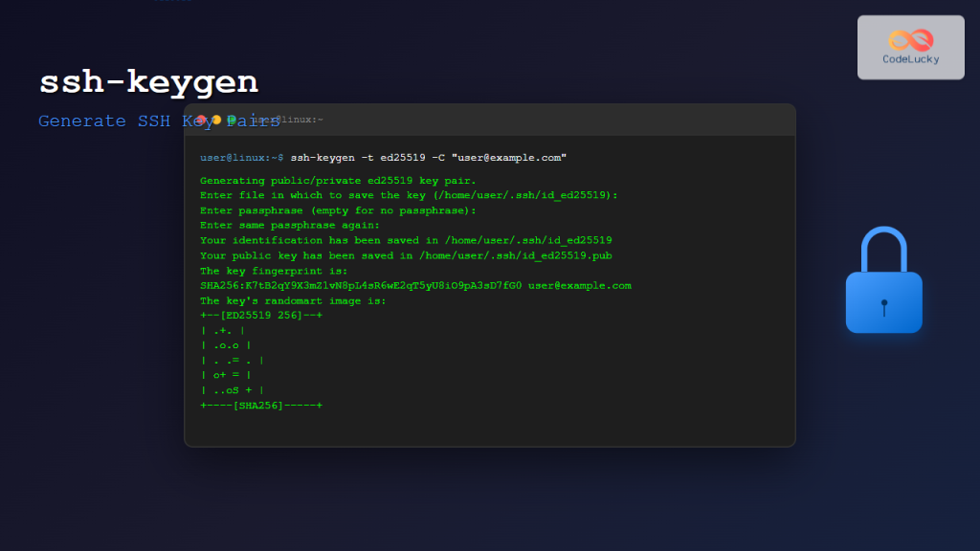Click the terminal window title bar
This screenshot has height=551, width=980.
574,119
